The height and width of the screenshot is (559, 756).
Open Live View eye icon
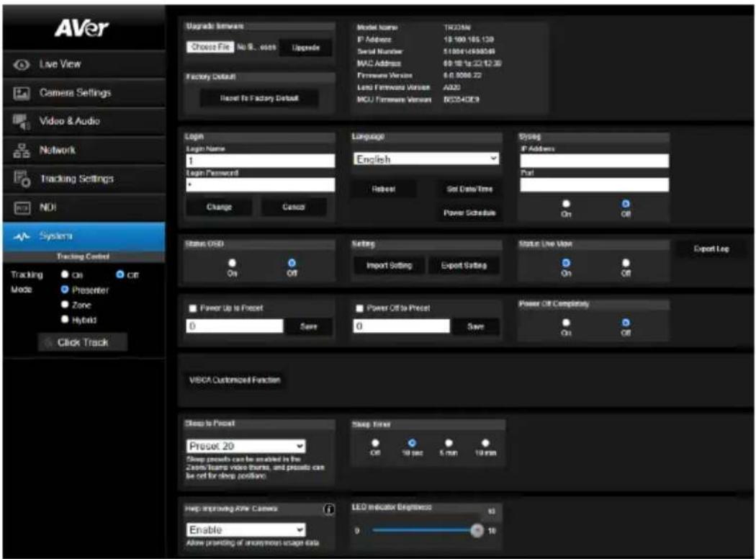[x=21, y=64]
